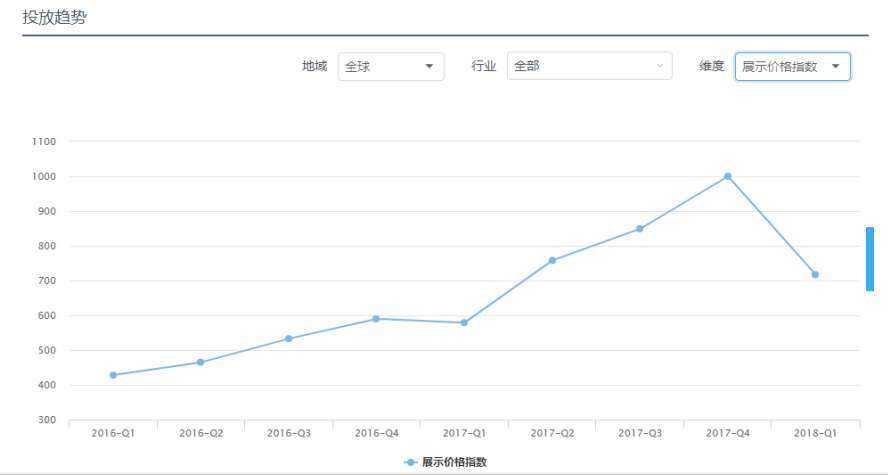
Task: Click the chevron of the 全部 dropdown
Action: coord(660,66)
